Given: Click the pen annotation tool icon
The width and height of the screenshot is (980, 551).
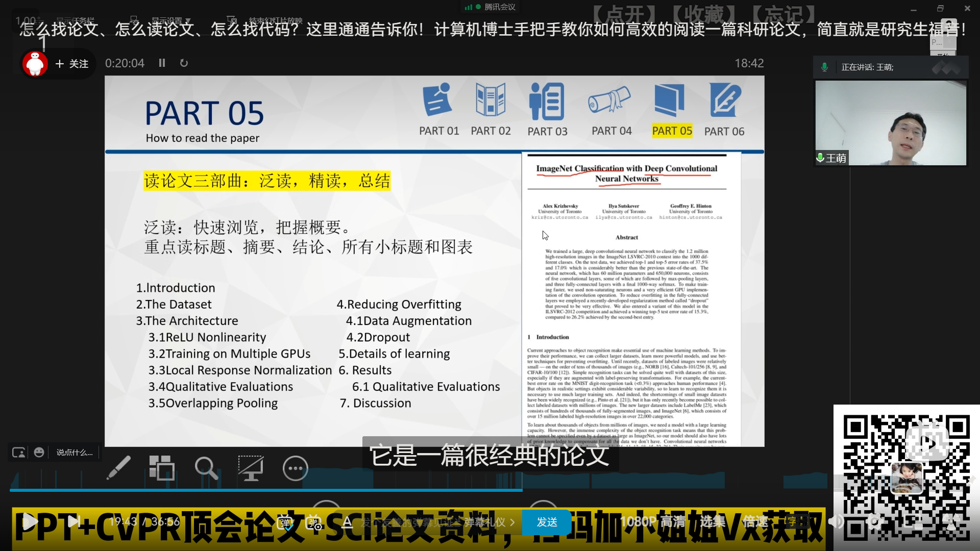Looking at the screenshot, I should coord(118,467).
